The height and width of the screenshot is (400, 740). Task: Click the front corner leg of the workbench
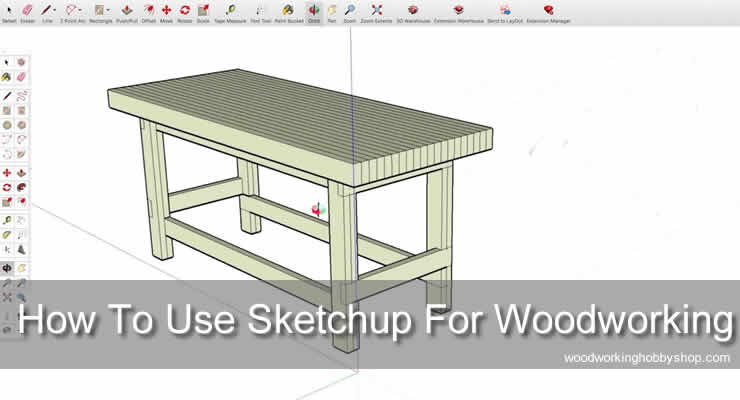tap(344, 267)
